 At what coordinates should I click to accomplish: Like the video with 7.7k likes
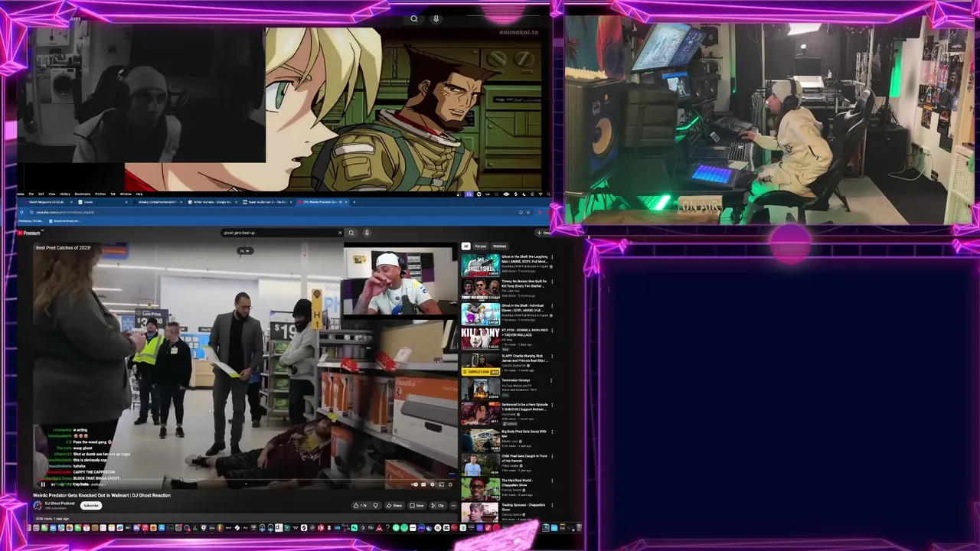coord(360,505)
